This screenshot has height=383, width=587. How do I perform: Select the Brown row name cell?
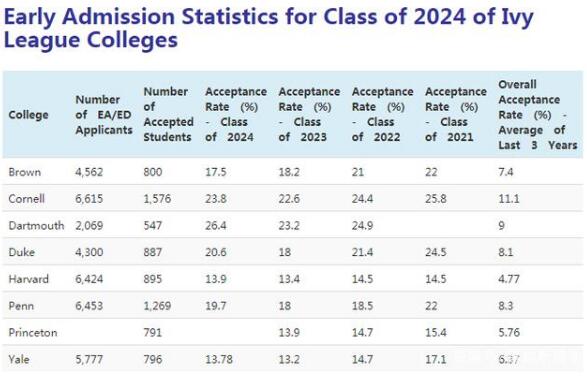pos(25,172)
